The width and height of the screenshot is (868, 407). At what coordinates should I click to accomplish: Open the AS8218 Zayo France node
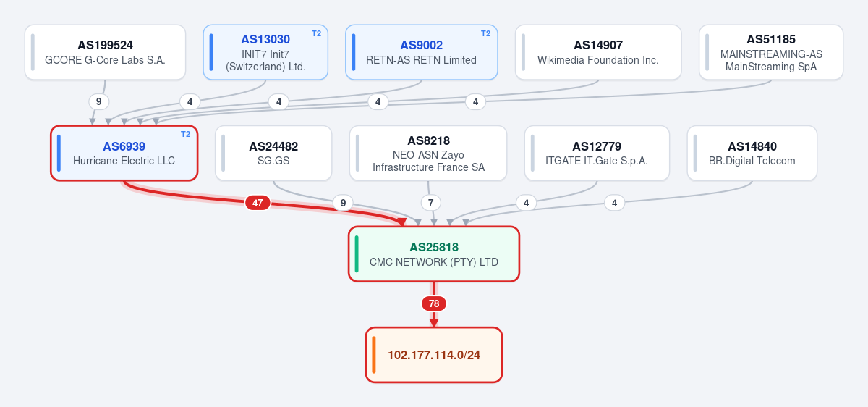(x=428, y=153)
